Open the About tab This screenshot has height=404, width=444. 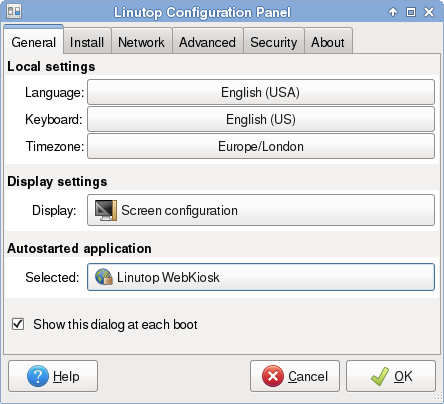(328, 42)
